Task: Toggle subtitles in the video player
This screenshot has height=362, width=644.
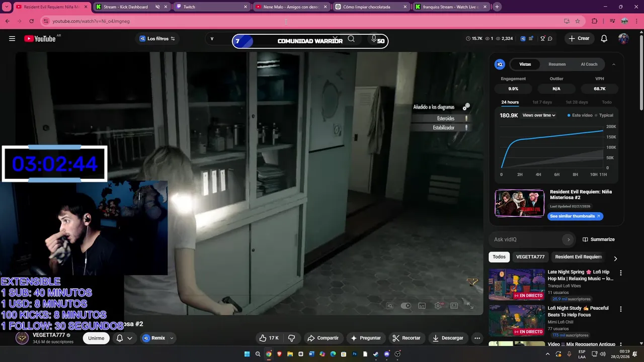Action: (422, 306)
